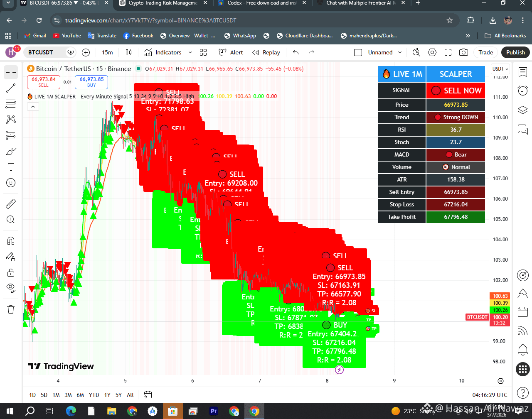Click the 66,973.85 BUY button
The height and width of the screenshot is (419, 532).
tap(91, 82)
